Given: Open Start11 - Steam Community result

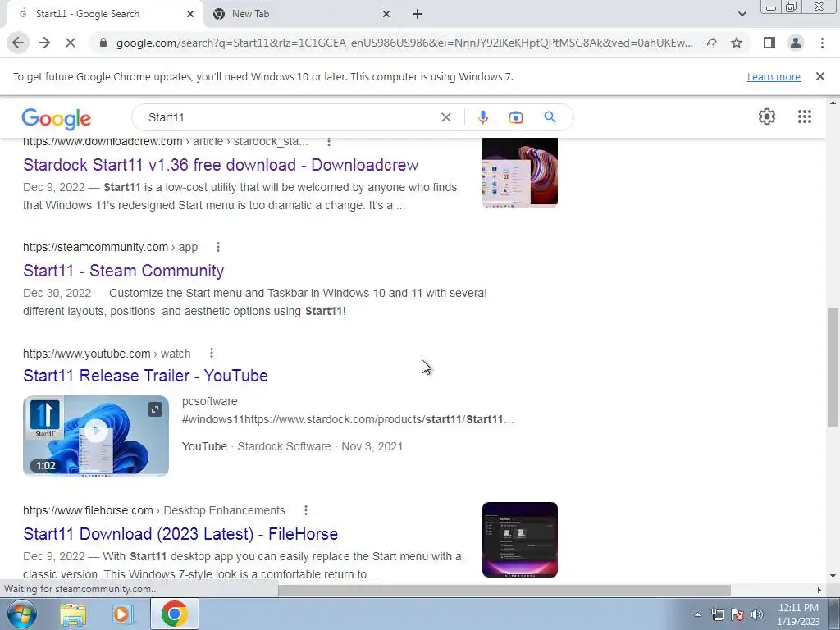Looking at the screenshot, I should pyautogui.click(x=123, y=271).
